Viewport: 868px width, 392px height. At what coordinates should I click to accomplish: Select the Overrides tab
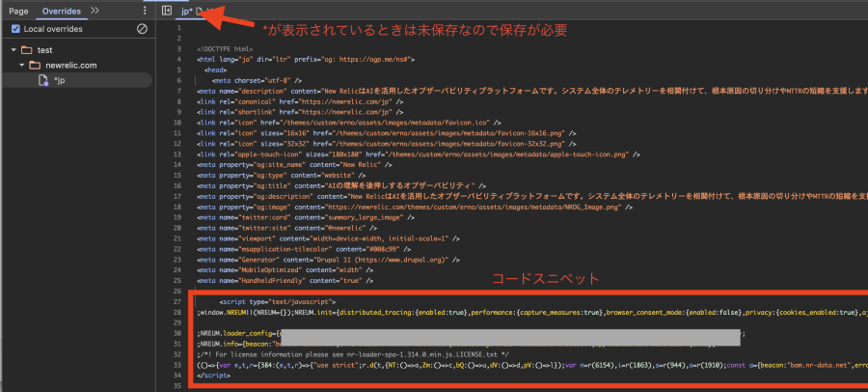[62, 11]
